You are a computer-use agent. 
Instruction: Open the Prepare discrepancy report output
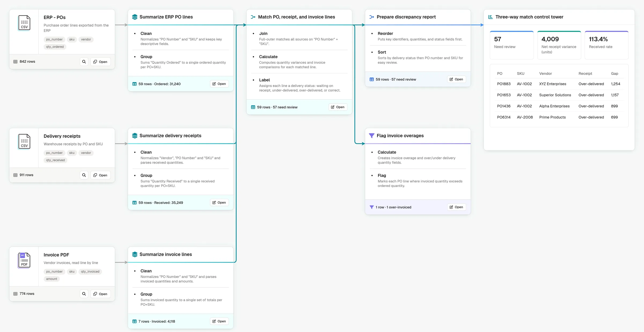(456, 79)
